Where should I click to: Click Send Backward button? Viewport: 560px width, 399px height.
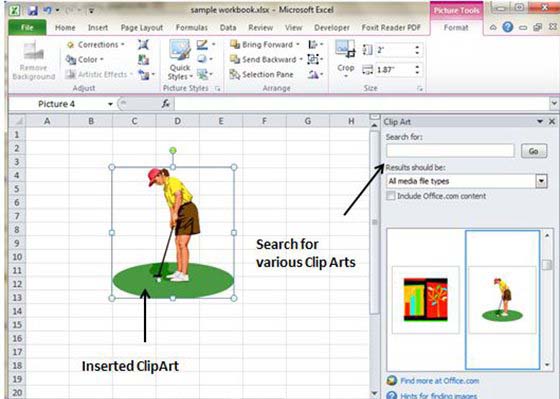(x=266, y=59)
